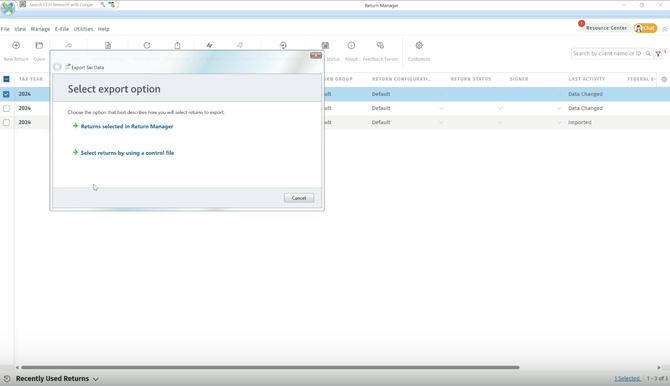Click the Search CCH Research with Google field

coord(62,4)
